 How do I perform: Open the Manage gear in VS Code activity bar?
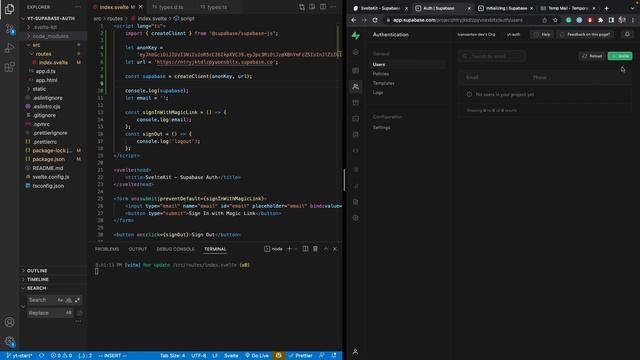pos(9,341)
